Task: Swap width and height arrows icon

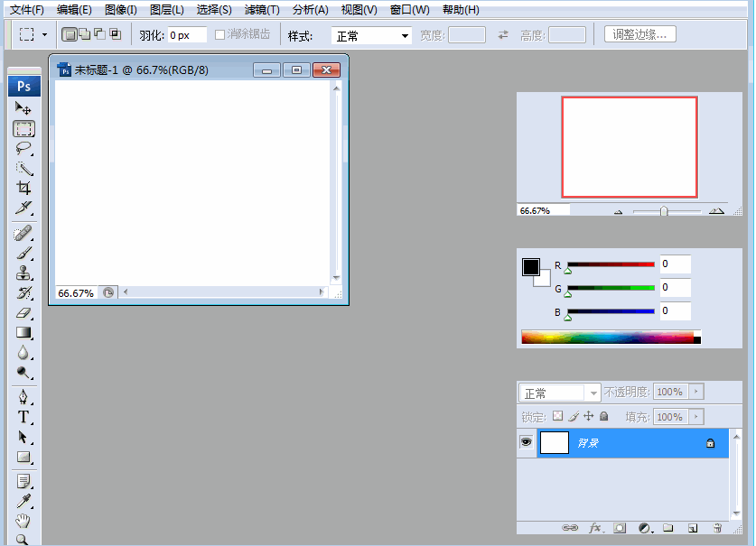Action: pyautogui.click(x=503, y=34)
